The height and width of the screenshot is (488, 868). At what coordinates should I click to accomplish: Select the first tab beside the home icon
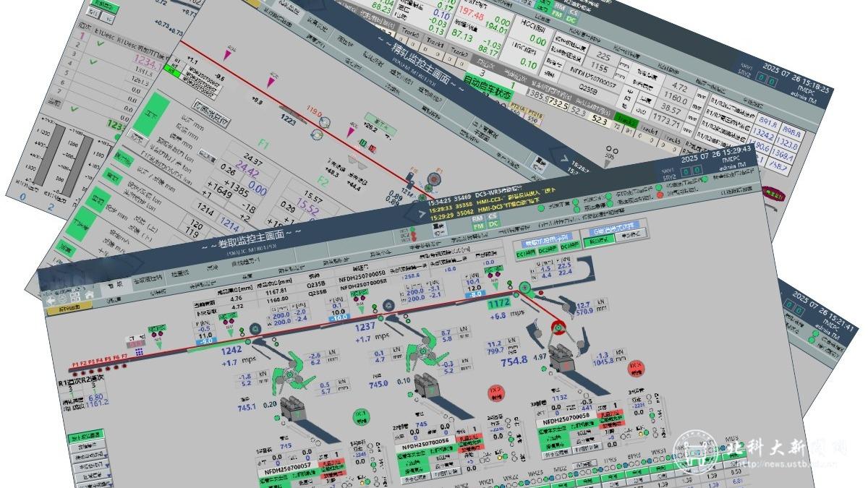111,286
